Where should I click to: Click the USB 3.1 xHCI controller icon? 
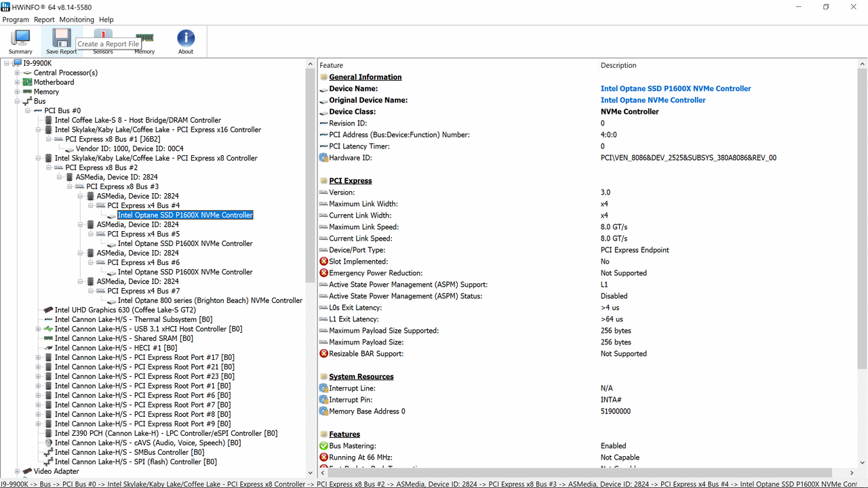click(48, 329)
